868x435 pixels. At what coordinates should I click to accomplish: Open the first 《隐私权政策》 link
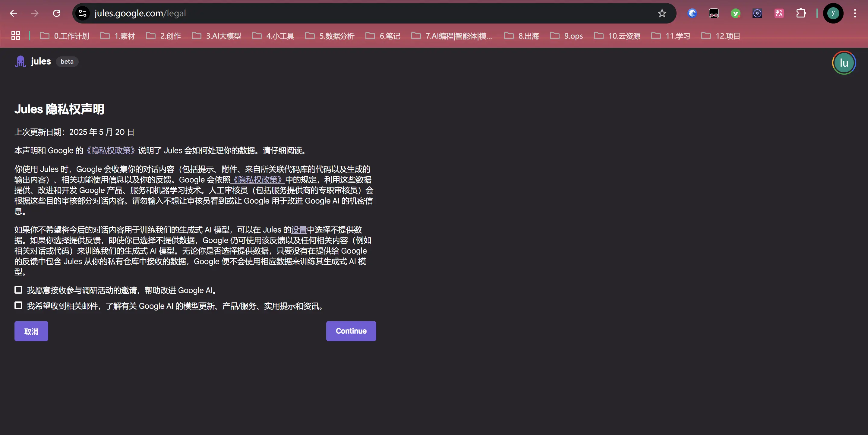point(111,150)
